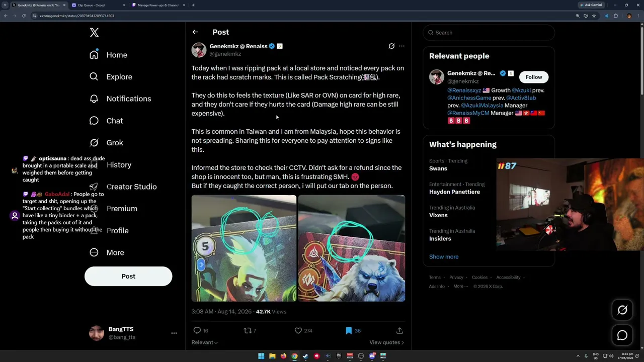The image size is (644, 362).
Task: Open View quotes link
Action: [386, 342]
